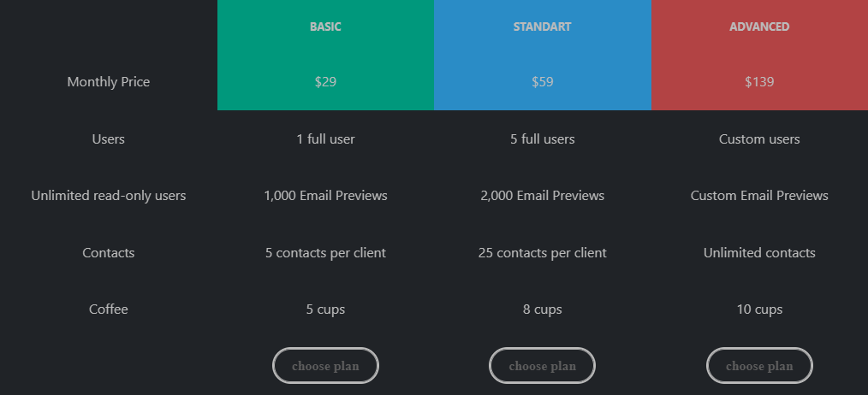
Task: Click choose plan button under Basic column
Action: click(x=325, y=366)
